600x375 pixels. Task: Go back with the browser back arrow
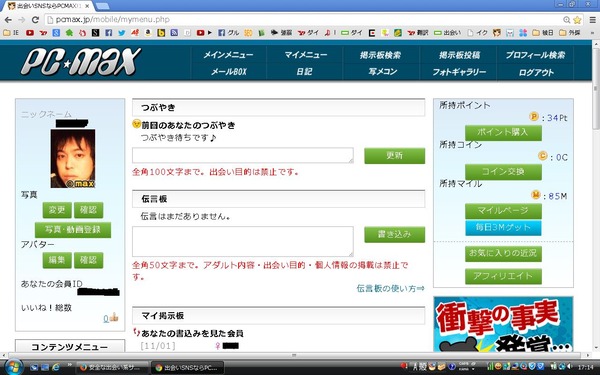(8, 20)
